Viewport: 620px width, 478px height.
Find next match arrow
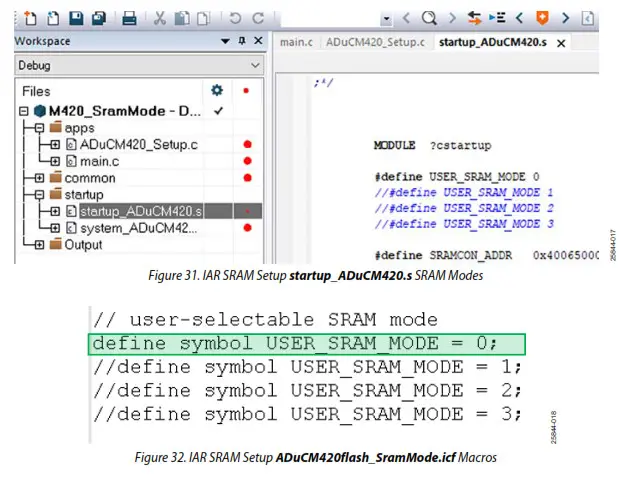452,18
